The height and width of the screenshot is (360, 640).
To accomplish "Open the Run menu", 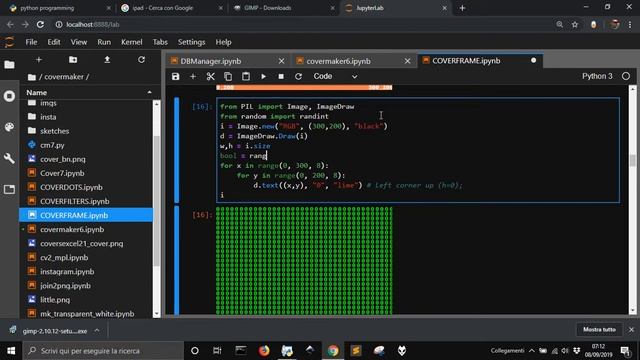I will click(104, 42).
